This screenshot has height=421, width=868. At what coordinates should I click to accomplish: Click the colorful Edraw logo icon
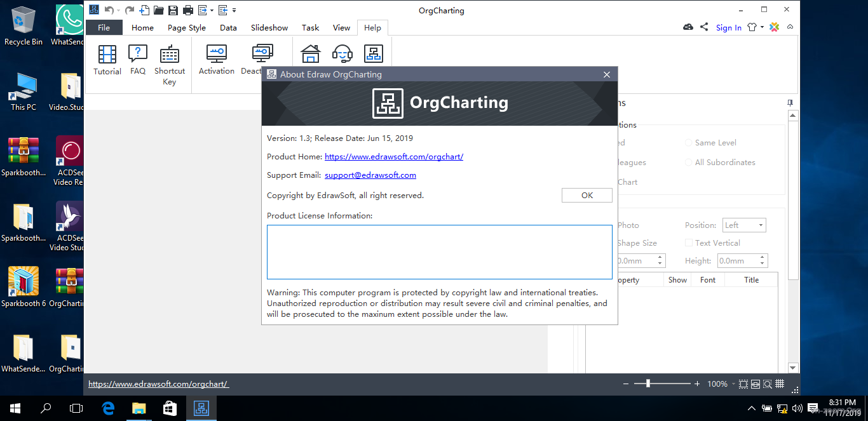tap(775, 27)
